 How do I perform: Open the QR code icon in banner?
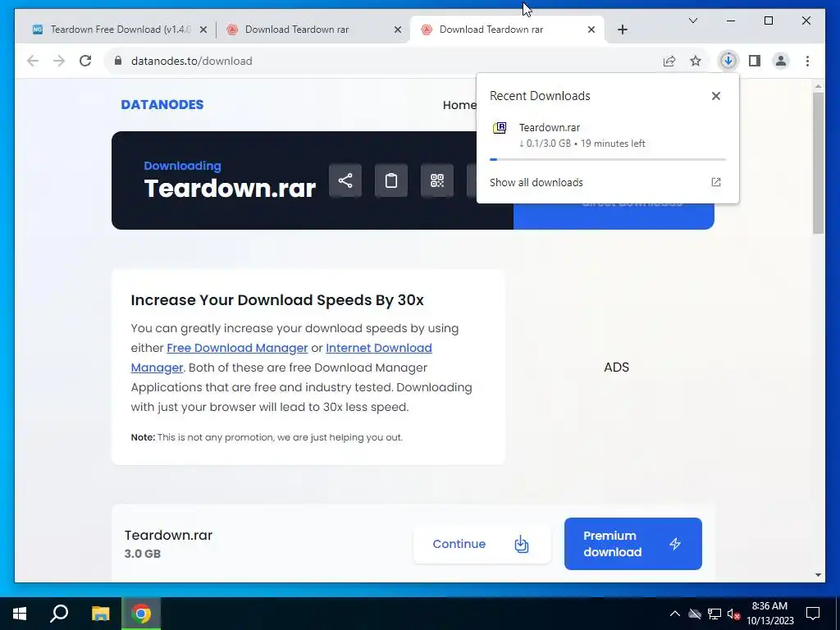coord(437,180)
